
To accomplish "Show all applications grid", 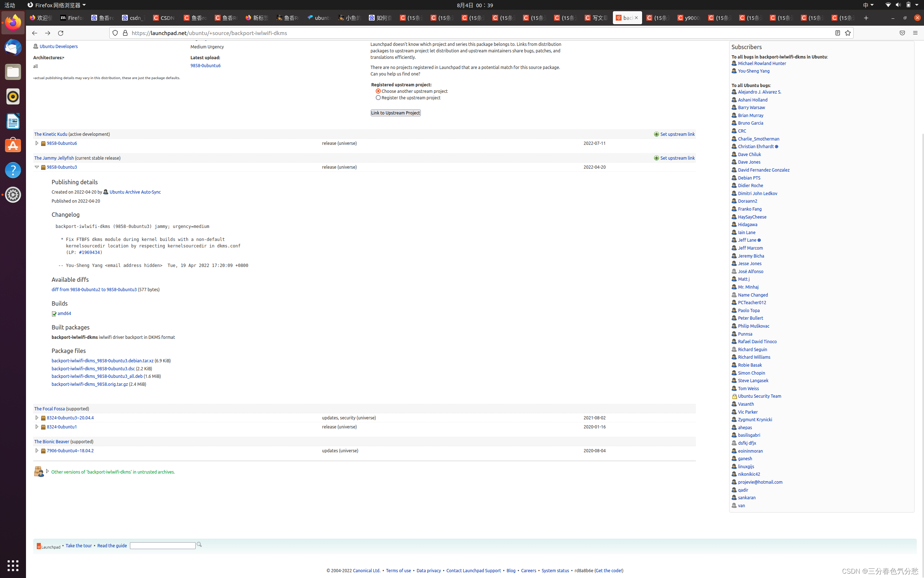I will tap(13, 565).
